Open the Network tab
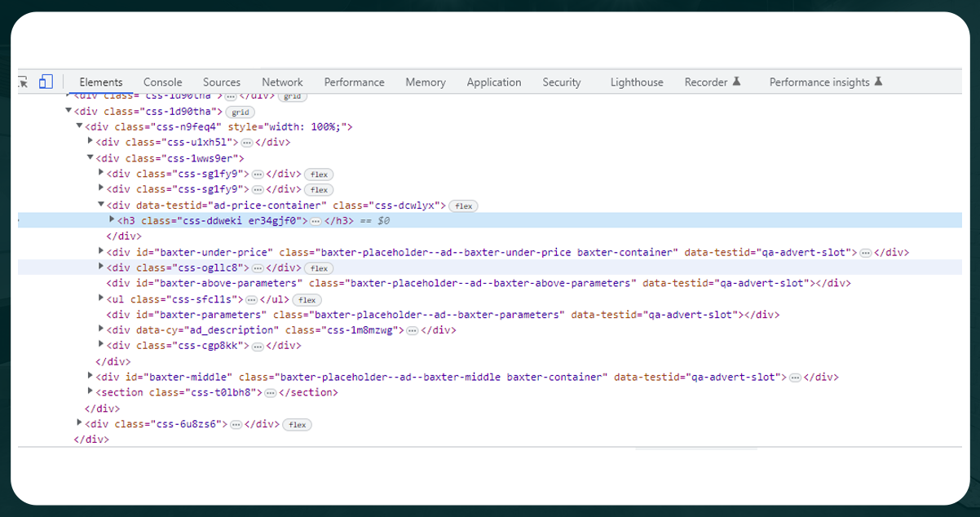Viewport: 980px width, 517px height. pos(282,82)
